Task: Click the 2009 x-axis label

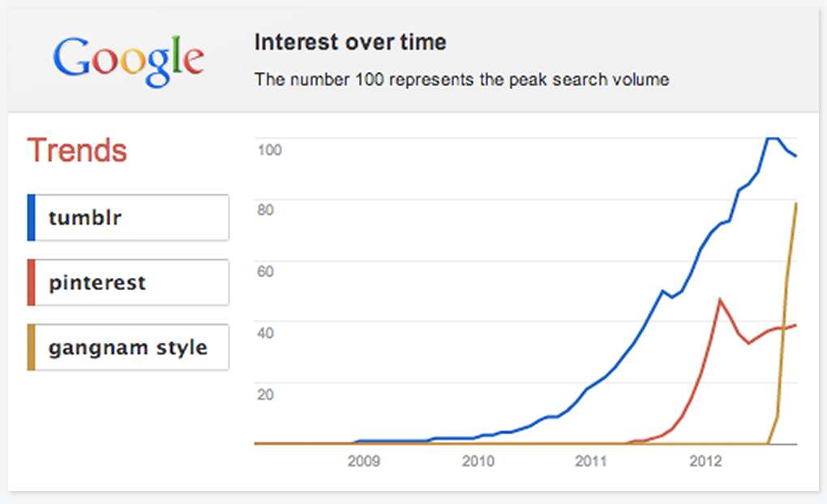Action: point(364,462)
